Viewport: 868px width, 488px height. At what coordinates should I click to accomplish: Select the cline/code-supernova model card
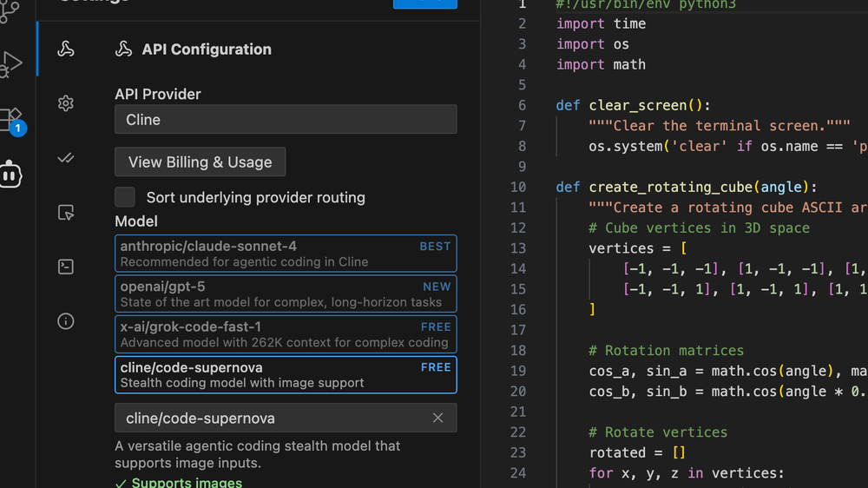(x=286, y=374)
